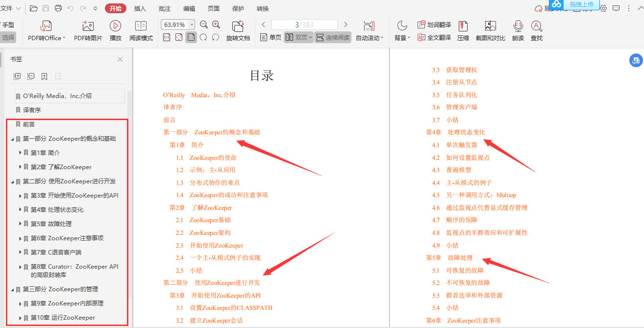This screenshot has width=644, height=328.
Task: Open the 查找 search tool
Action: coord(537,31)
